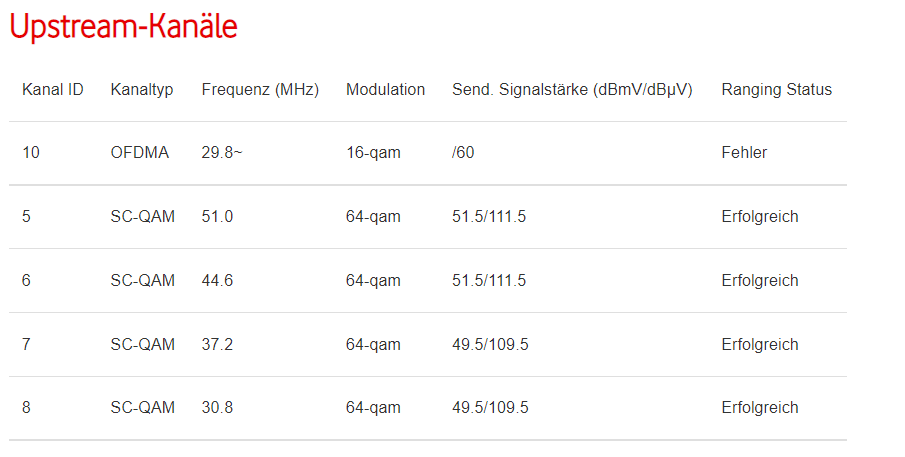Click the Frequenz (MHz) column header
The height and width of the screenshot is (457, 905).
260,90
